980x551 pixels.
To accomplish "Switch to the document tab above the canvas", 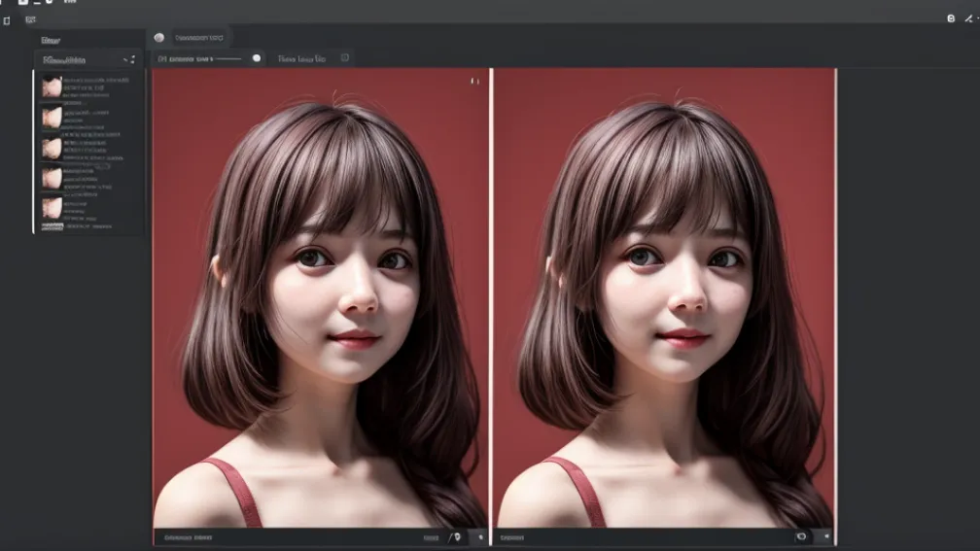I will (198, 38).
